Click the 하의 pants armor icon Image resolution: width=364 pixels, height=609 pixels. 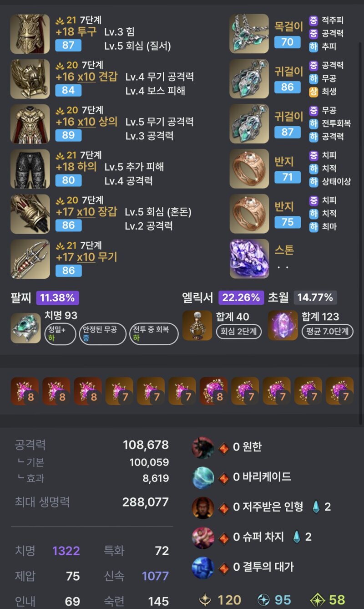pyautogui.click(x=30, y=169)
